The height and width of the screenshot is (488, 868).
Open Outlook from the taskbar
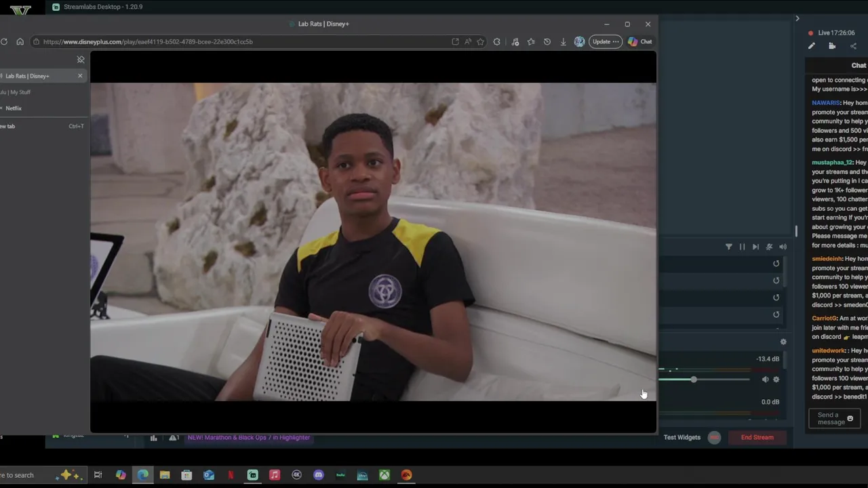pyautogui.click(x=209, y=475)
